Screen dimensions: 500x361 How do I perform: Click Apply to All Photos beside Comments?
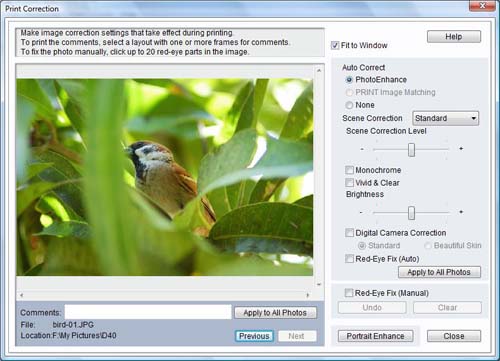point(275,313)
